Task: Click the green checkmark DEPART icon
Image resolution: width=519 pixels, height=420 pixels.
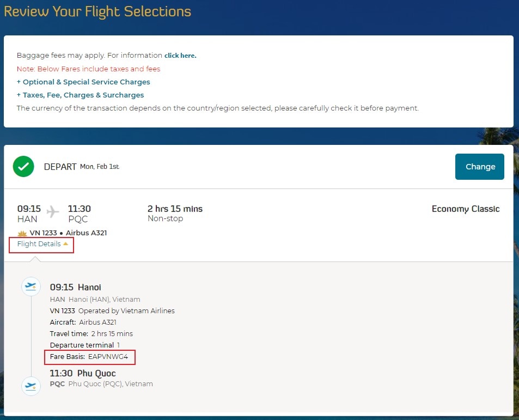Action: (23, 167)
